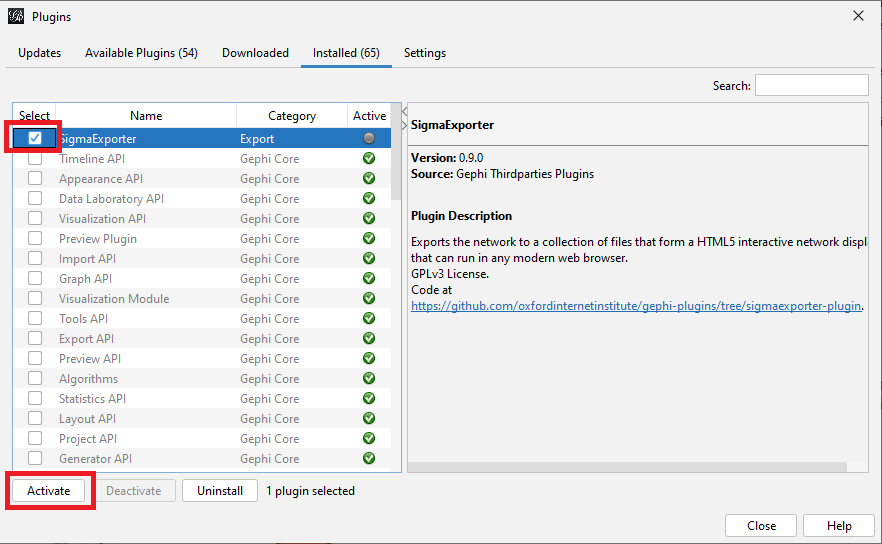Click the green active icon for Timeline API

pos(369,159)
